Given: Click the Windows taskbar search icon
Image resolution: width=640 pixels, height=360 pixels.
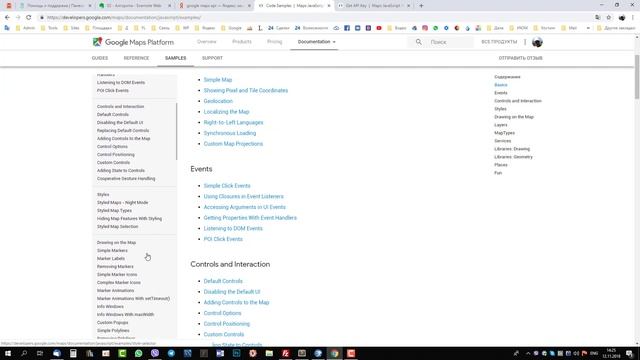Looking at the screenshot, I should coord(24,353).
